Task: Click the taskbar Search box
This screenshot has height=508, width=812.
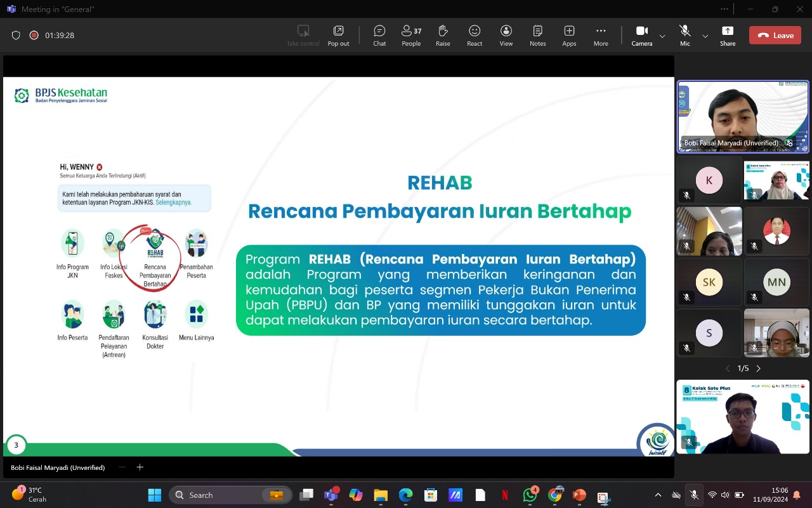Action: tap(232, 495)
